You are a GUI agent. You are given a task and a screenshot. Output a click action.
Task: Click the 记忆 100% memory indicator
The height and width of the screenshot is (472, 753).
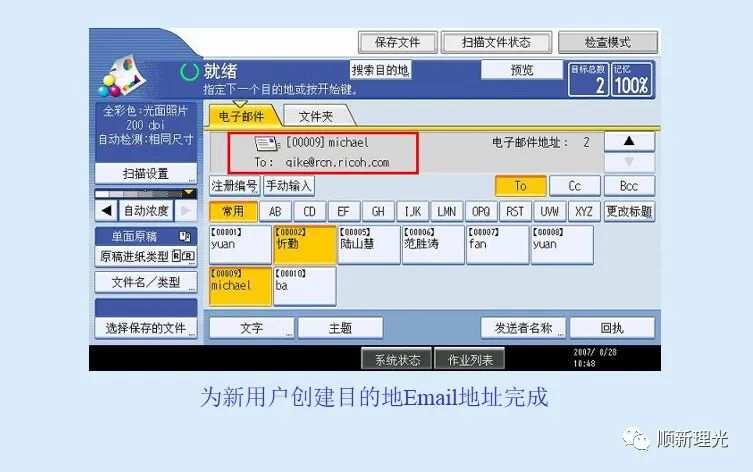click(632, 80)
